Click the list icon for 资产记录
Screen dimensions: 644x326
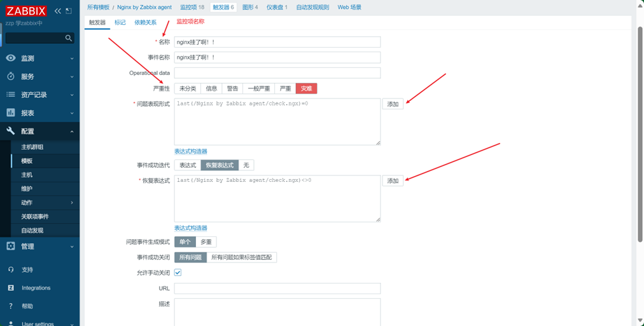11,95
